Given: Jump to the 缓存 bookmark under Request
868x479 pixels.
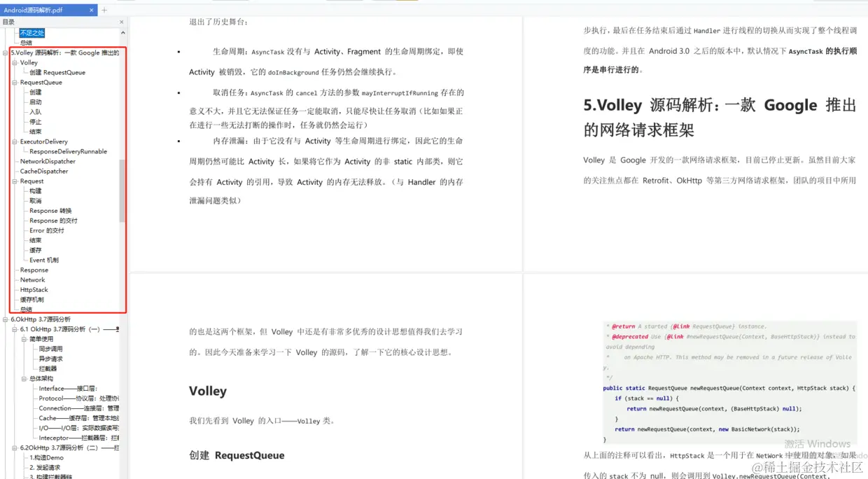Looking at the screenshot, I should pyautogui.click(x=35, y=250).
